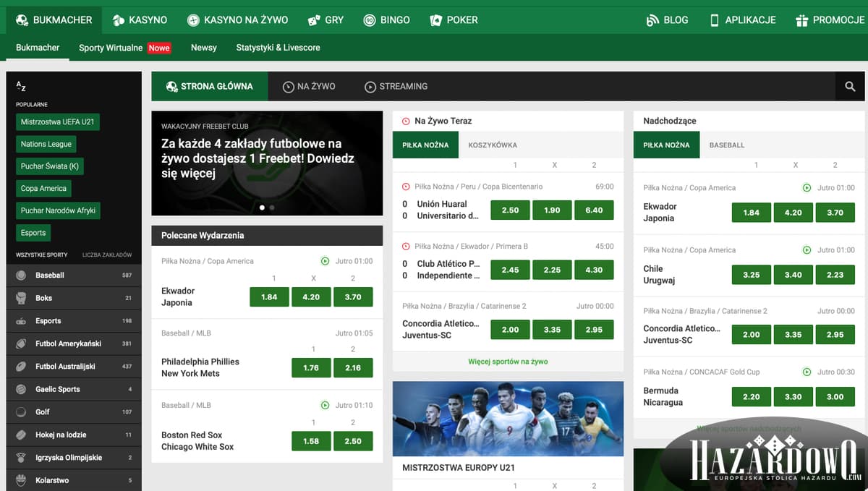The image size is (868, 491).
Task: Switch to the Na Żywo tab
Action: [x=309, y=87]
